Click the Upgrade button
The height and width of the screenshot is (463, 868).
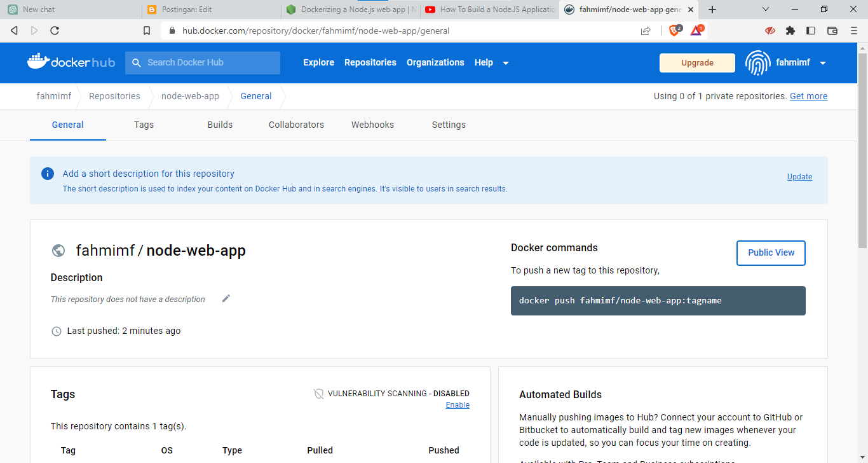pos(697,63)
